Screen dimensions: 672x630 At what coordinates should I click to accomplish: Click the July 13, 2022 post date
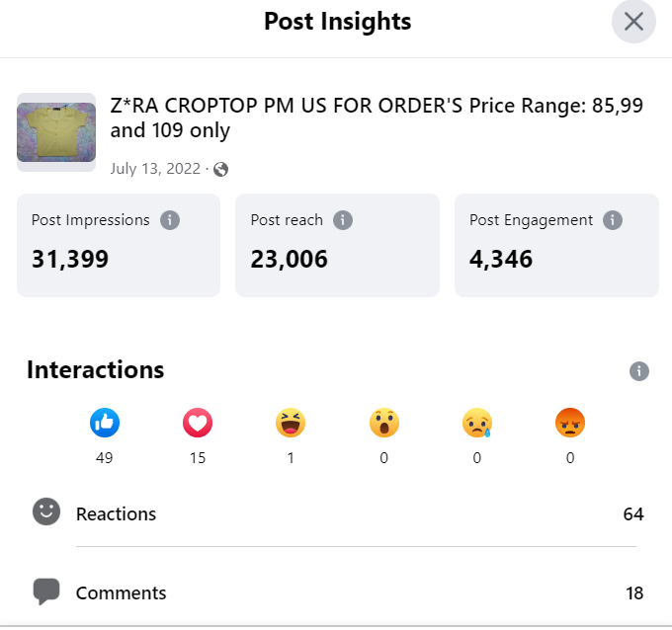pos(155,169)
